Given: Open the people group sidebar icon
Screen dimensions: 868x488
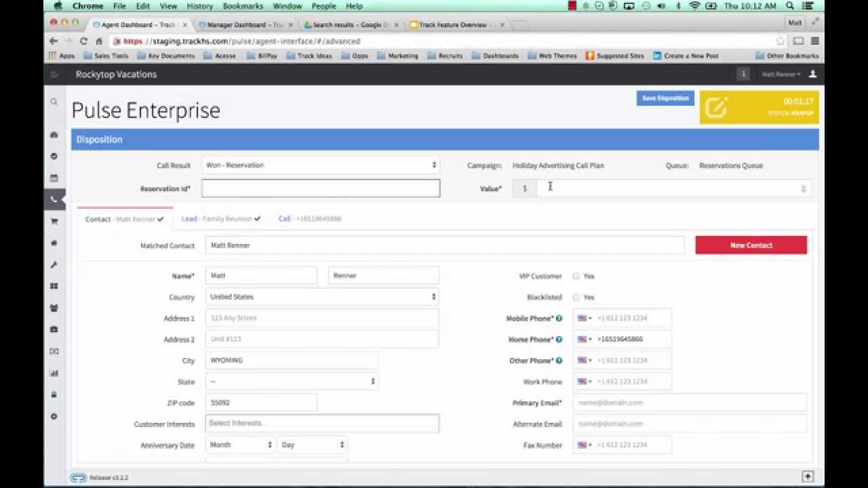Looking at the screenshot, I should point(54,308).
